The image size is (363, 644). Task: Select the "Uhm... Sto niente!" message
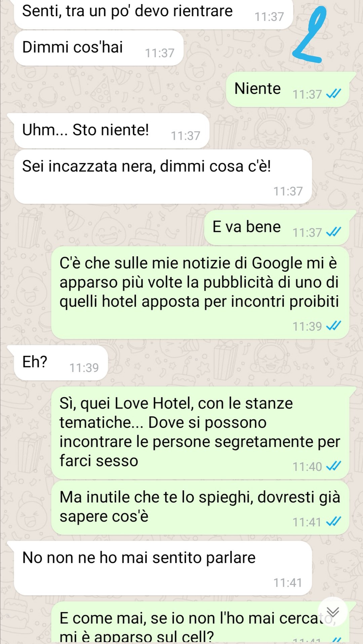(x=112, y=130)
